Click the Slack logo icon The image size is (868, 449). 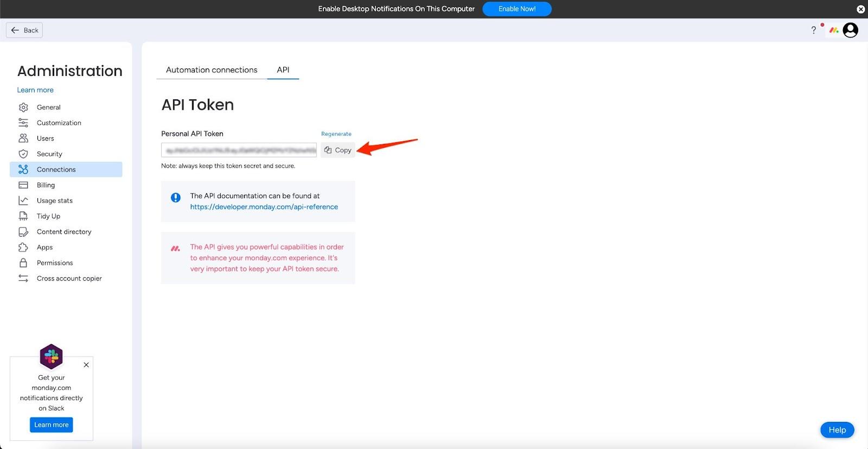(52, 357)
